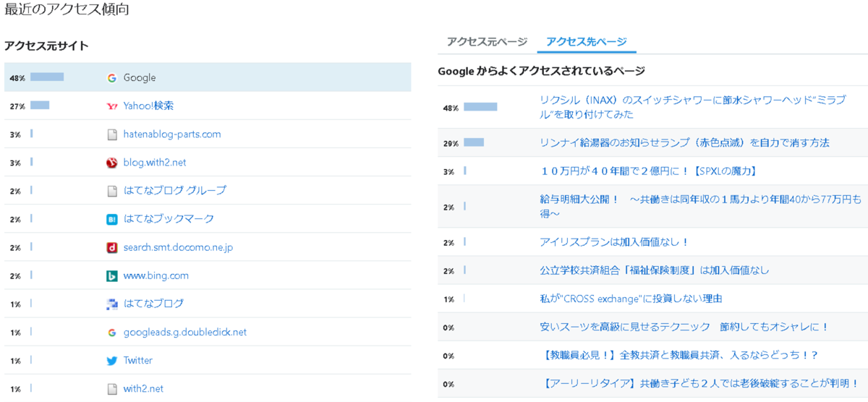Click the 29% bar in the リンナイ給湯器 row
868x402 pixels.
click(474, 142)
